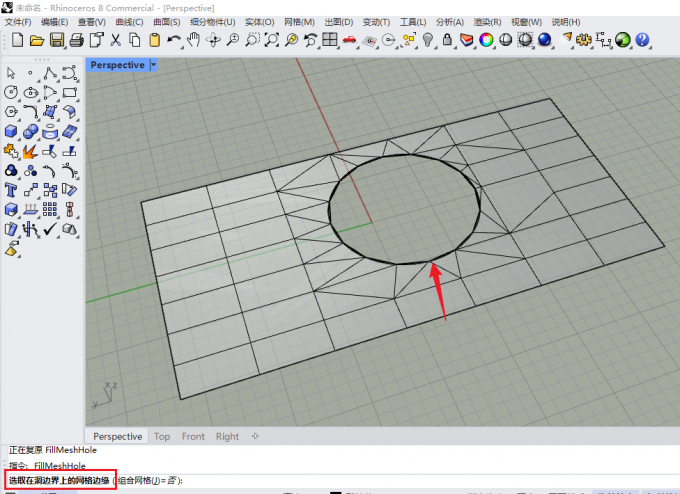Select the polyline tool in the sidebar
The height and width of the screenshot is (494, 680).
click(50, 73)
